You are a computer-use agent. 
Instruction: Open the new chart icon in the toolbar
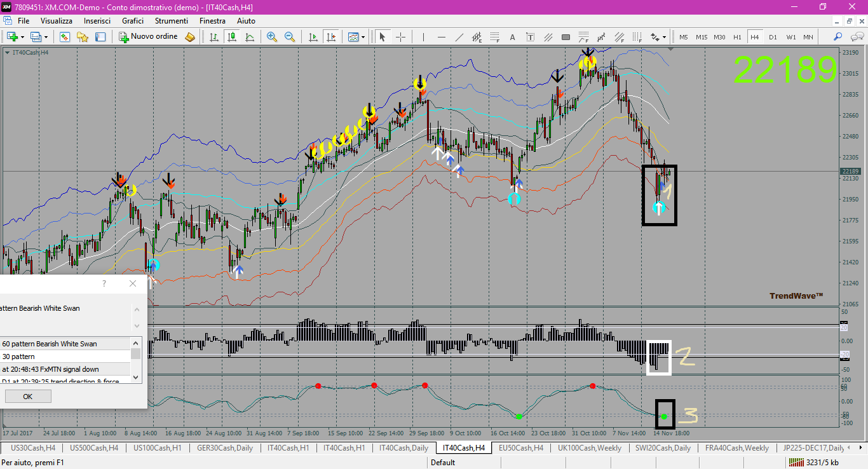[12, 37]
